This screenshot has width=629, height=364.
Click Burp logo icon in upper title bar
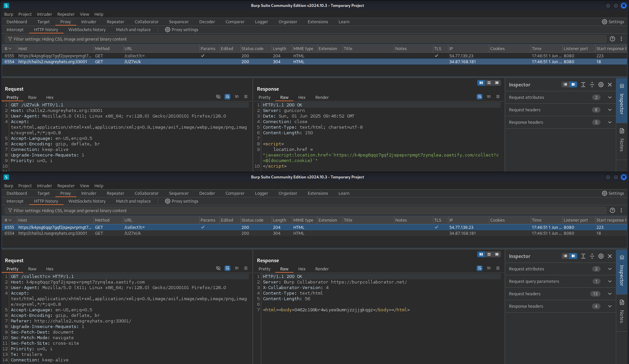point(6,6)
